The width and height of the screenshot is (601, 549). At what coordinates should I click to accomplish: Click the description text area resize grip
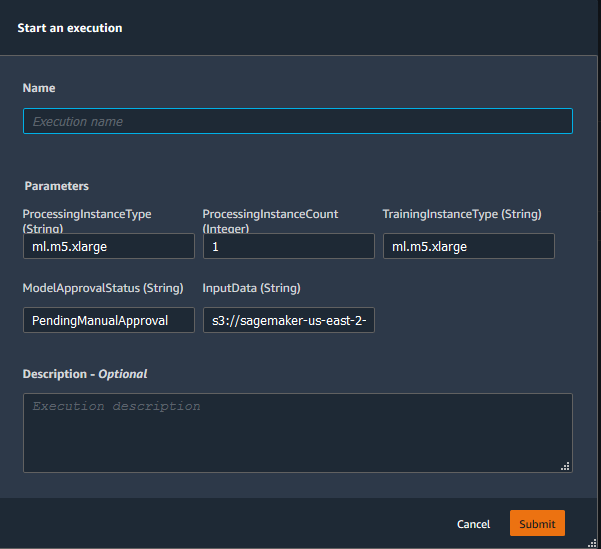tap(566, 466)
